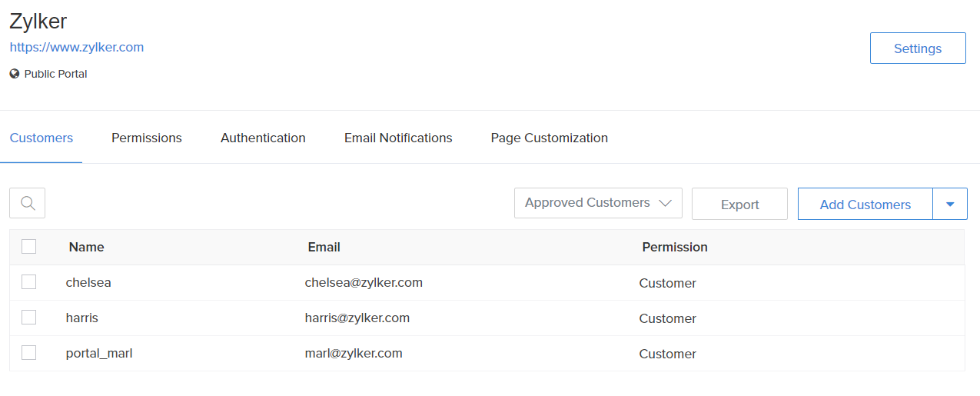Image resolution: width=980 pixels, height=396 pixels.
Task: Open the https://www.zylker.com link
Action: pyautogui.click(x=77, y=47)
